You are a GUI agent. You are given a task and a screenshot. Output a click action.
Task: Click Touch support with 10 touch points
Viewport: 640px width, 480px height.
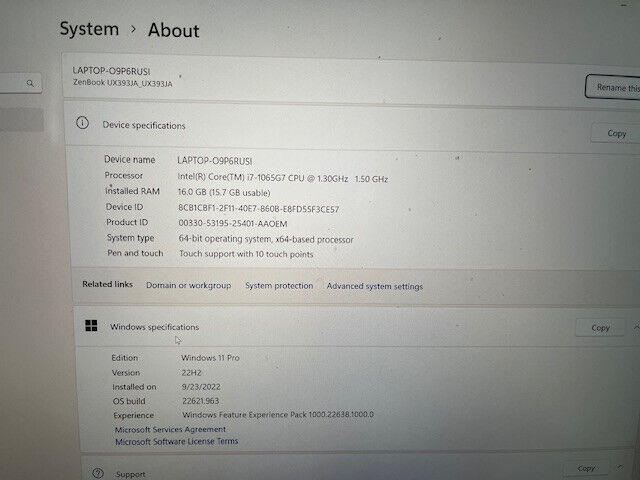point(246,254)
